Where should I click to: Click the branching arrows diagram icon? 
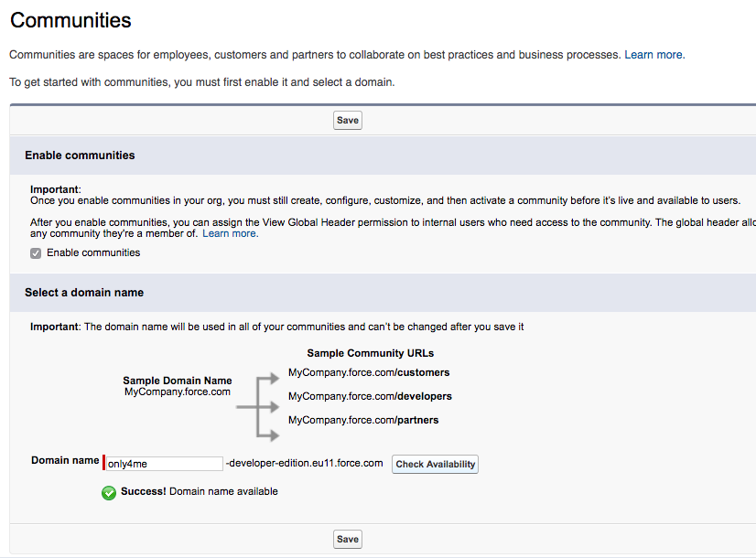pos(257,405)
